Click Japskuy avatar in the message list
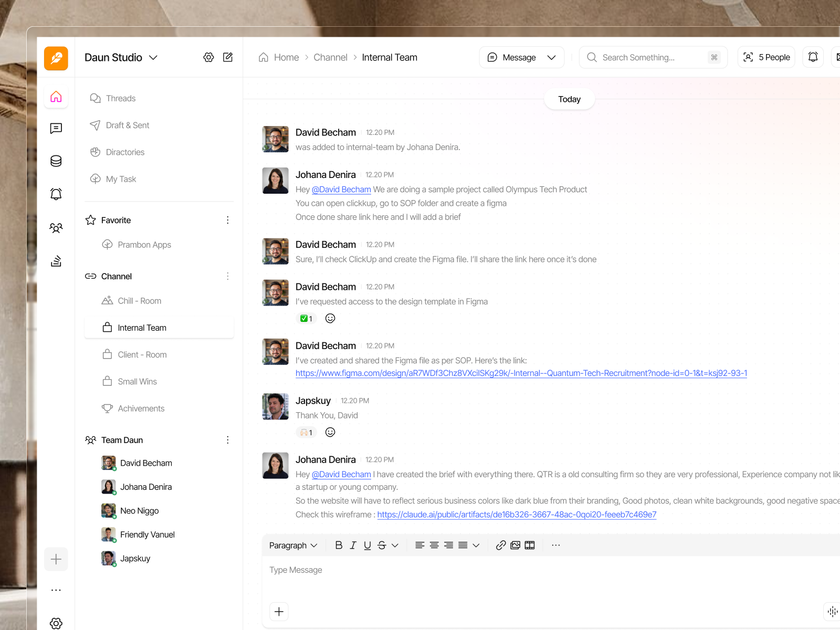840x630 pixels. tap(276, 407)
